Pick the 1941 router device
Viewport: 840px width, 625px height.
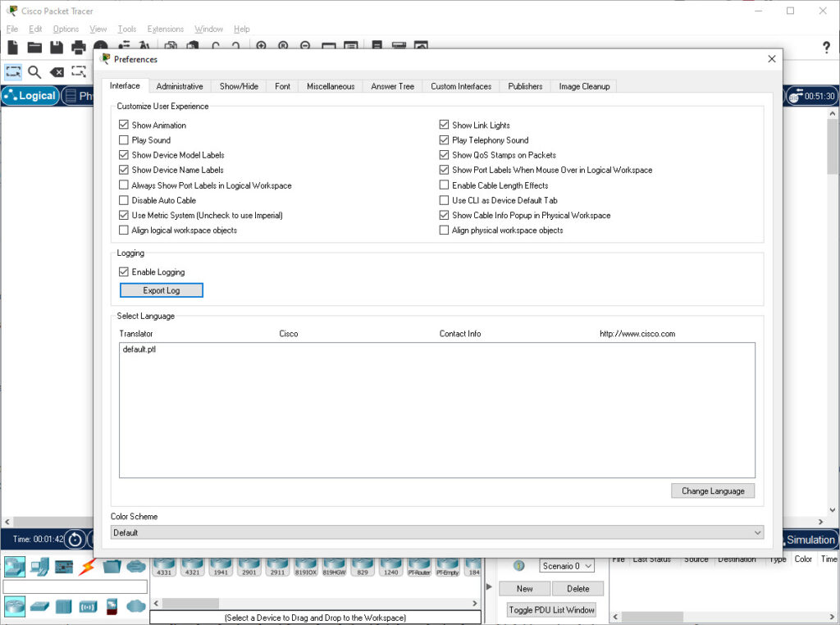pos(221,567)
